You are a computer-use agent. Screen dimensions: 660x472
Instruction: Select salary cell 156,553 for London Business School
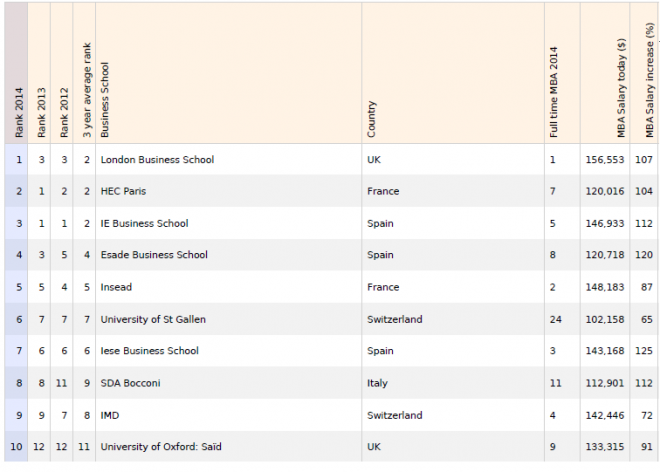[605, 160]
